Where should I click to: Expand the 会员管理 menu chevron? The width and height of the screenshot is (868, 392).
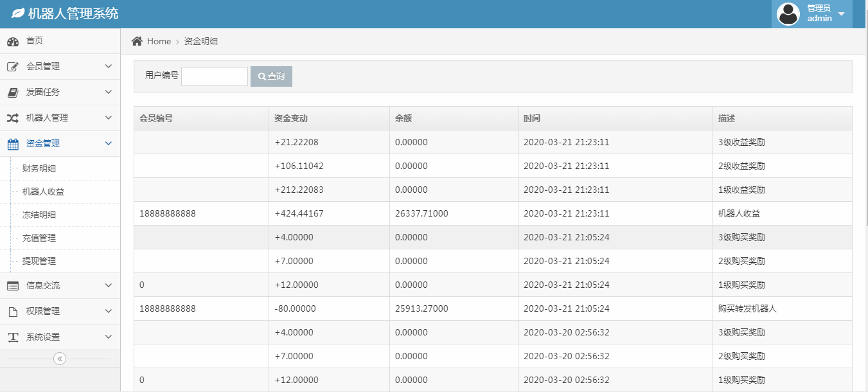(x=108, y=66)
